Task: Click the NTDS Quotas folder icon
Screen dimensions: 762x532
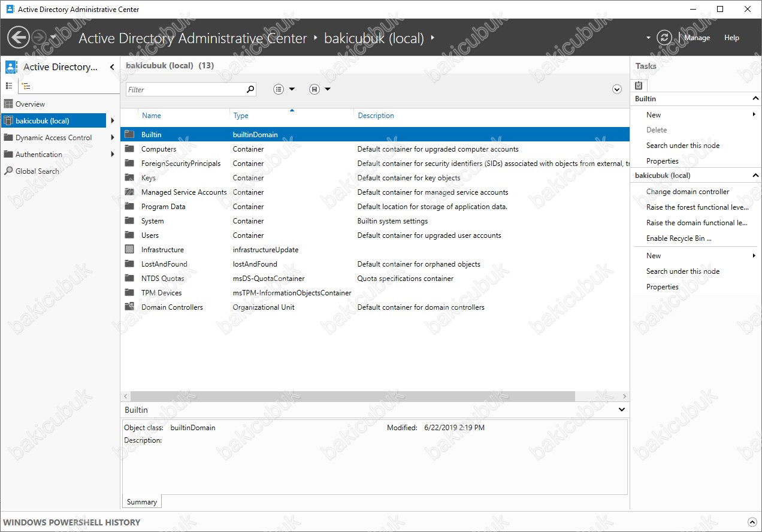Action: pos(129,278)
